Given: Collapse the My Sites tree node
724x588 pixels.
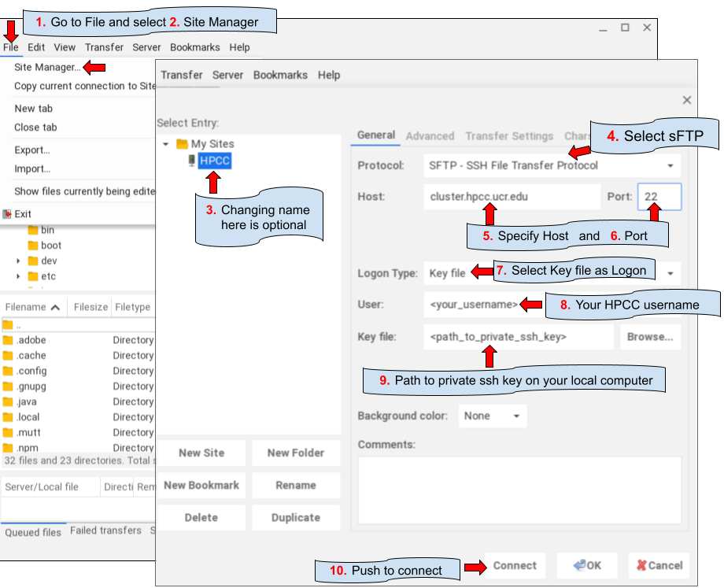Looking at the screenshot, I should 165,144.
